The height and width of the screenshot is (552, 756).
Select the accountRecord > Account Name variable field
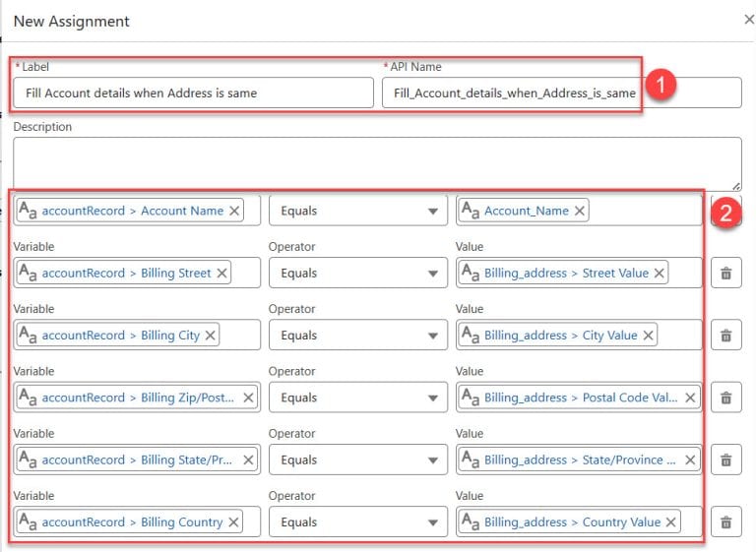137,211
